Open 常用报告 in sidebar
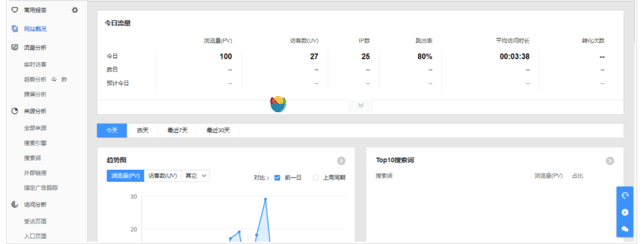 35,10
